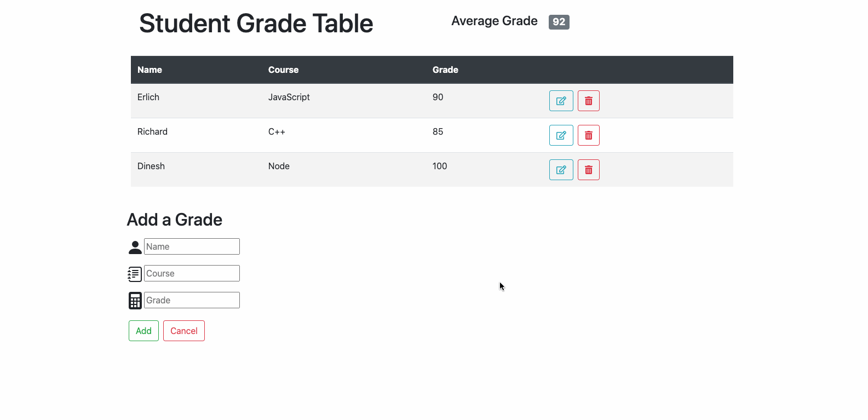Focus the Grade input field
This screenshot has height=420, width=868.
192,300
